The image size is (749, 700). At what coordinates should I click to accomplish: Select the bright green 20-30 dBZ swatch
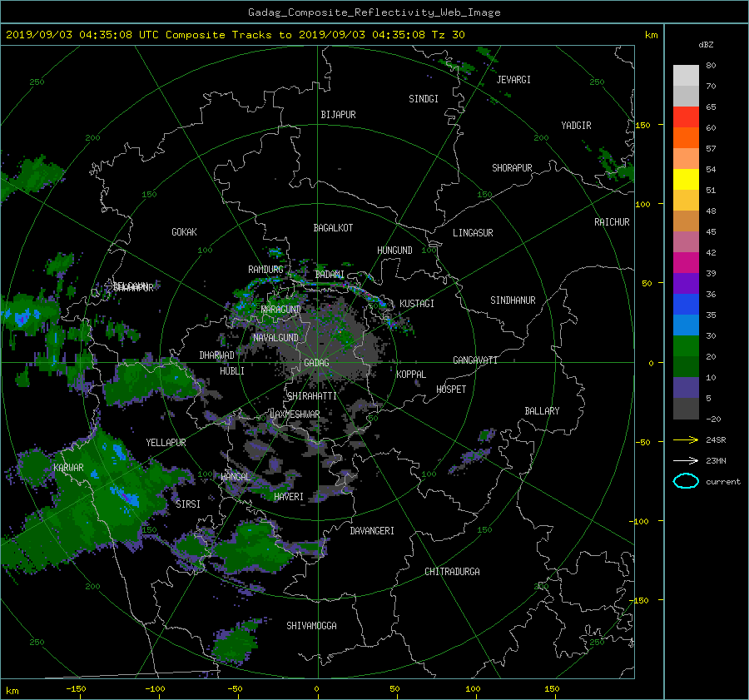pyautogui.click(x=686, y=345)
